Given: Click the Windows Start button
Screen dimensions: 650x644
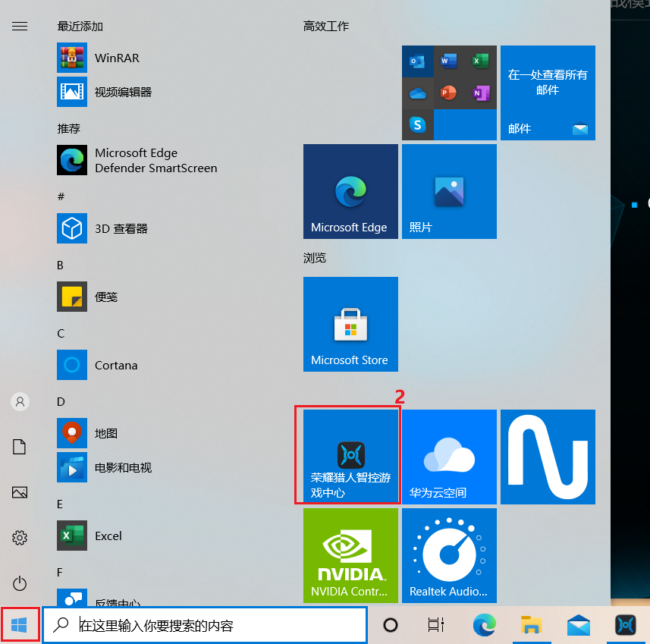Looking at the screenshot, I should pyautogui.click(x=20, y=625).
